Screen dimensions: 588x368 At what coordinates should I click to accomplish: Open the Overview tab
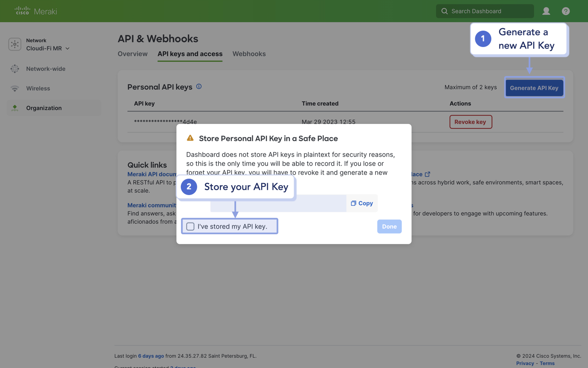pyautogui.click(x=132, y=54)
